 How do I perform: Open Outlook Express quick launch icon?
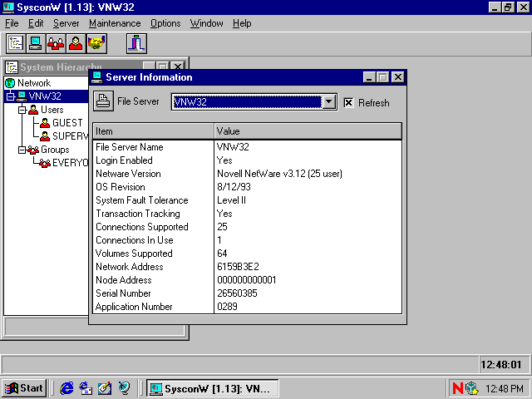(x=86, y=388)
